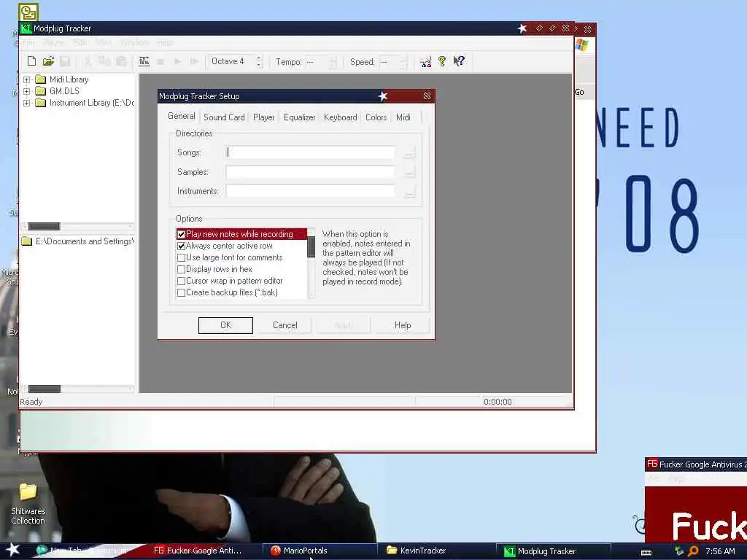Enable Use large font for comments
The image size is (747, 560).
[181, 257]
